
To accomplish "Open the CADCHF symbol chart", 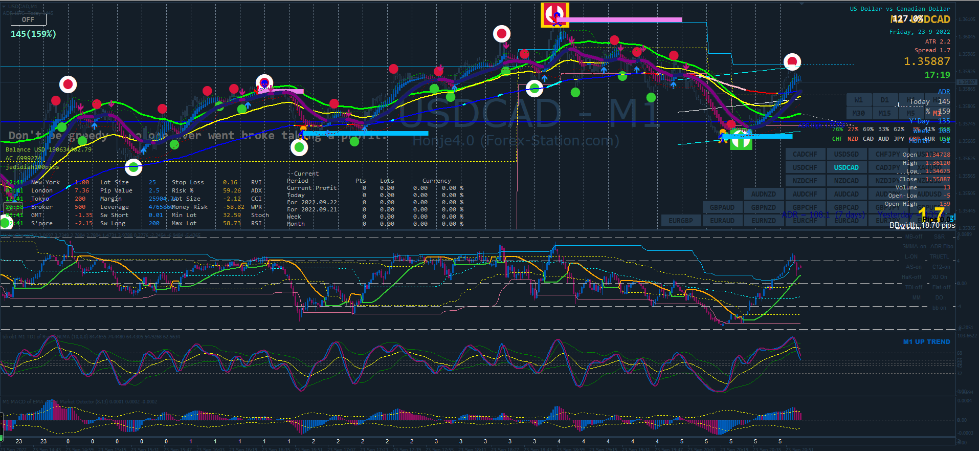I will (x=805, y=154).
